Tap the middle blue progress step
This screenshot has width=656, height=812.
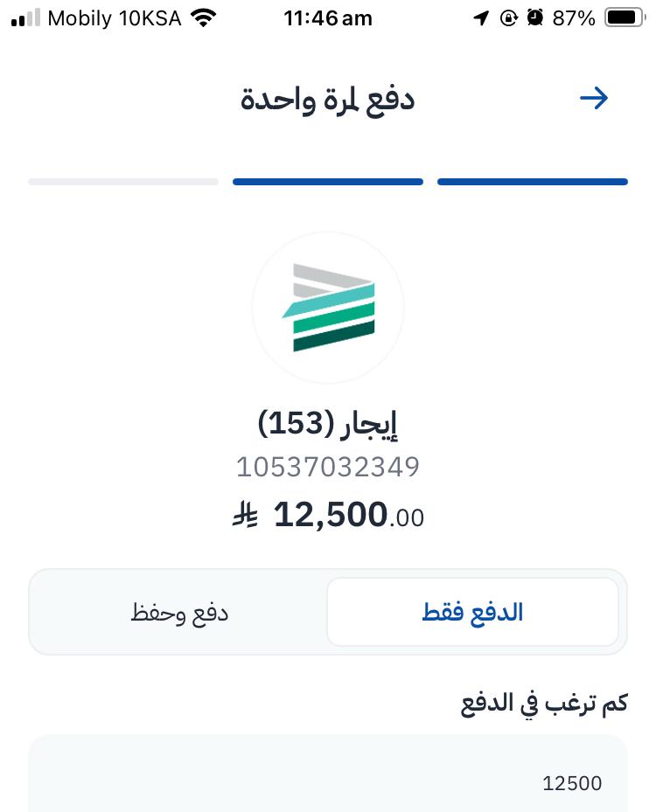[x=328, y=182]
